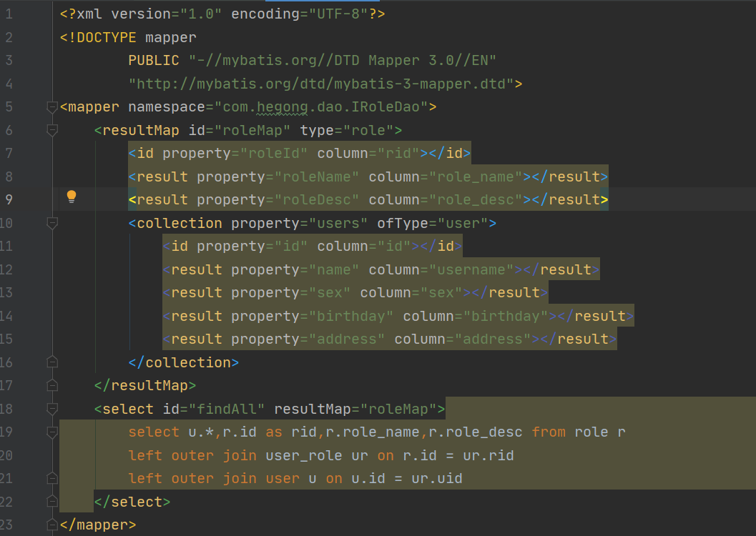This screenshot has width=756, height=536.
Task: Click ofType="user" attribute
Action: (x=433, y=223)
